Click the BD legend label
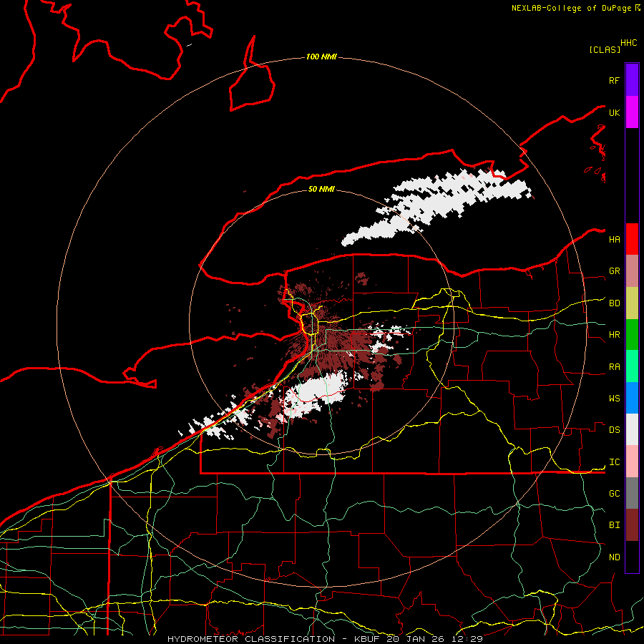The height and width of the screenshot is (644, 644). [x=614, y=303]
